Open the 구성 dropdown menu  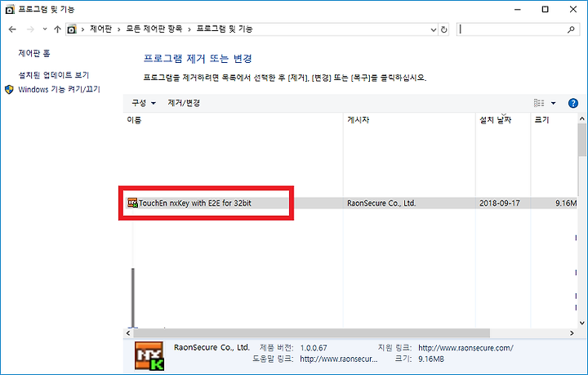[144, 103]
